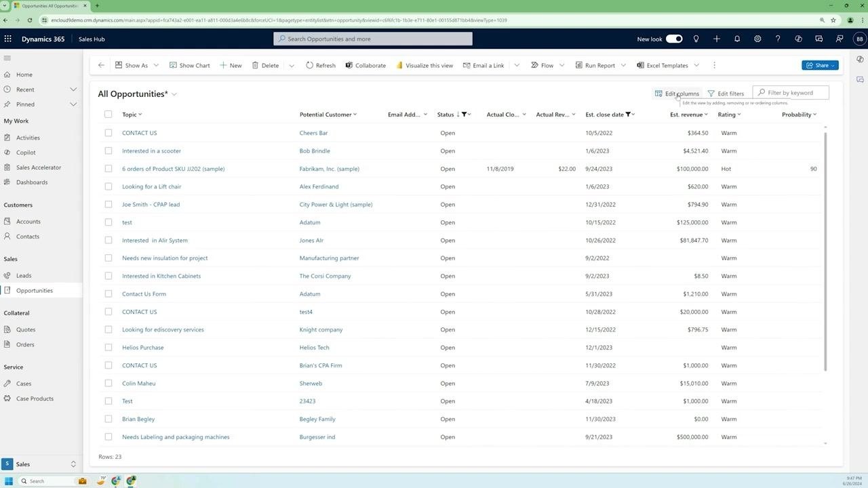The width and height of the screenshot is (868, 488).
Task: Open the Show As dropdown
Action: (x=136, y=65)
